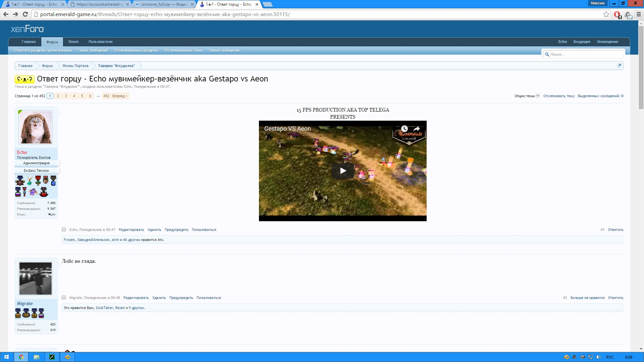The height and width of the screenshot is (362, 644).
Task: Open the Echo account menu in navbar
Action: tap(562, 42)
